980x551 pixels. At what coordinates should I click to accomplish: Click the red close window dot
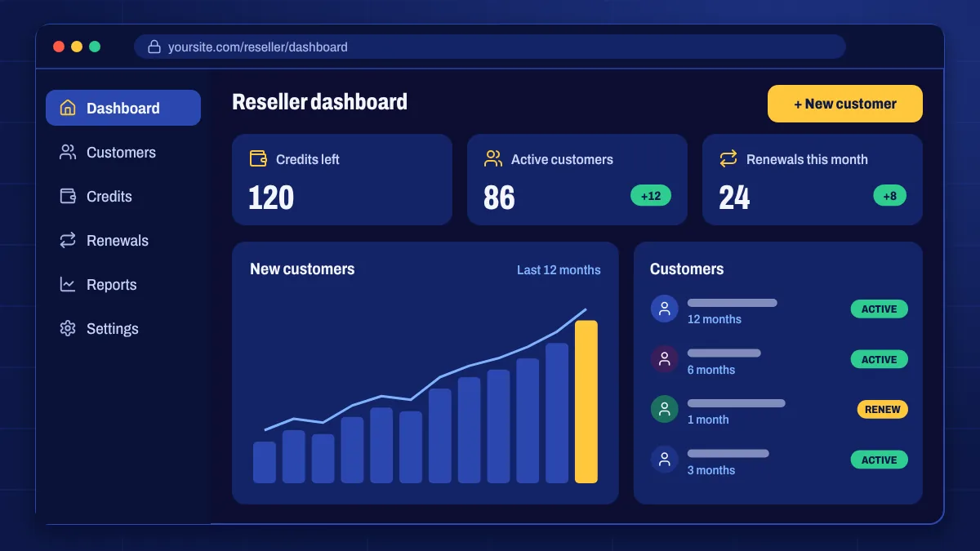tap(59, 47)
